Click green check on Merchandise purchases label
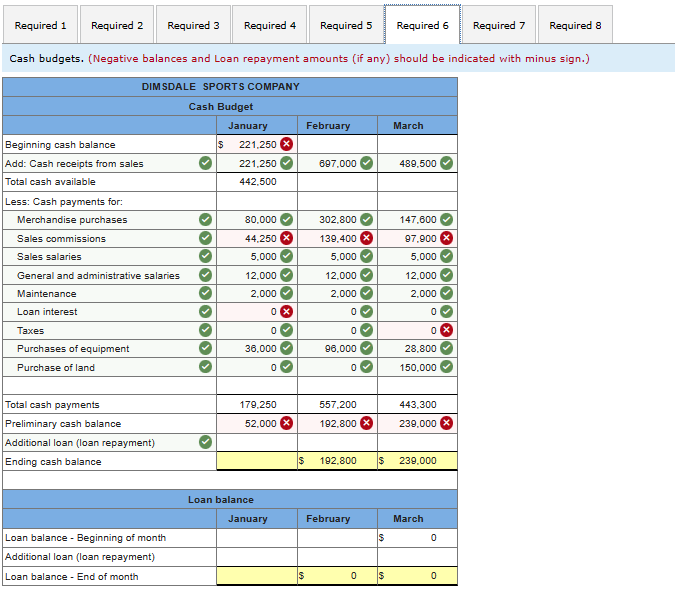This screenshot has width=675, height=593. point(205,219)
